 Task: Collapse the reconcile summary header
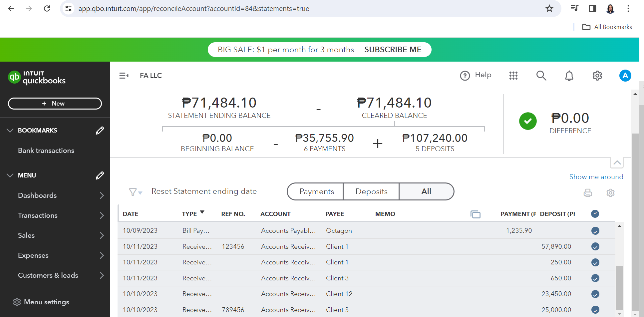617,163
